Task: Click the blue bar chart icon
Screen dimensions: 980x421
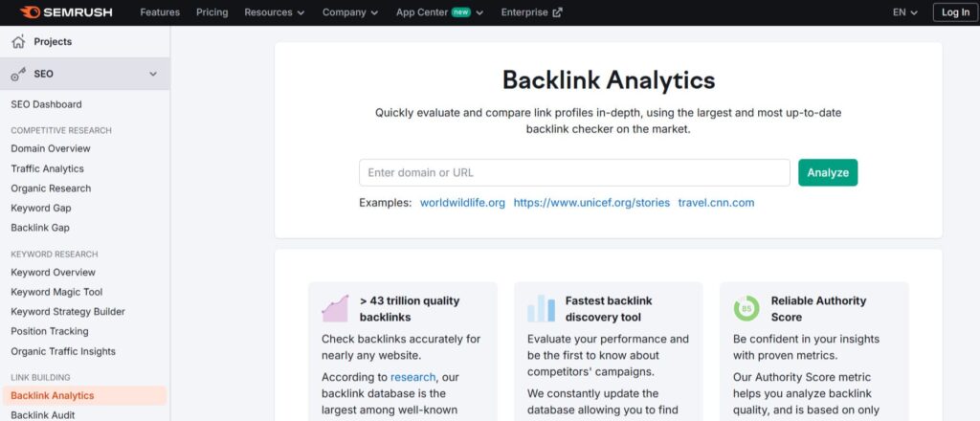Action: click(541, 308)
